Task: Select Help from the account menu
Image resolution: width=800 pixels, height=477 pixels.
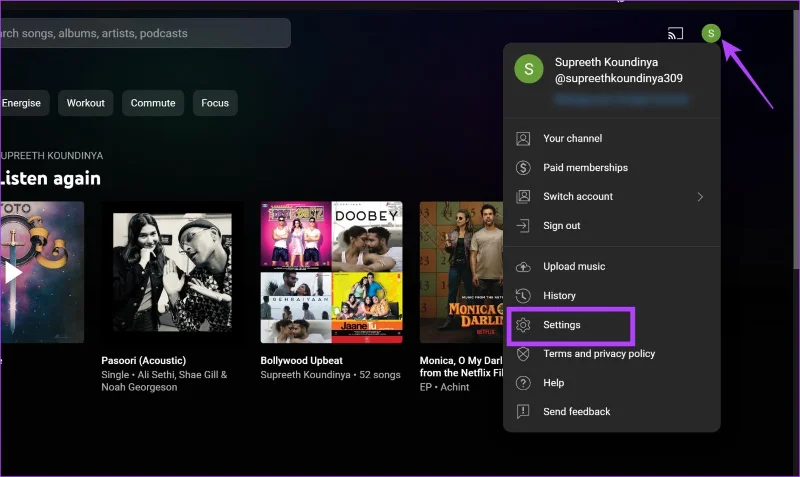Action: coord(612,383)
